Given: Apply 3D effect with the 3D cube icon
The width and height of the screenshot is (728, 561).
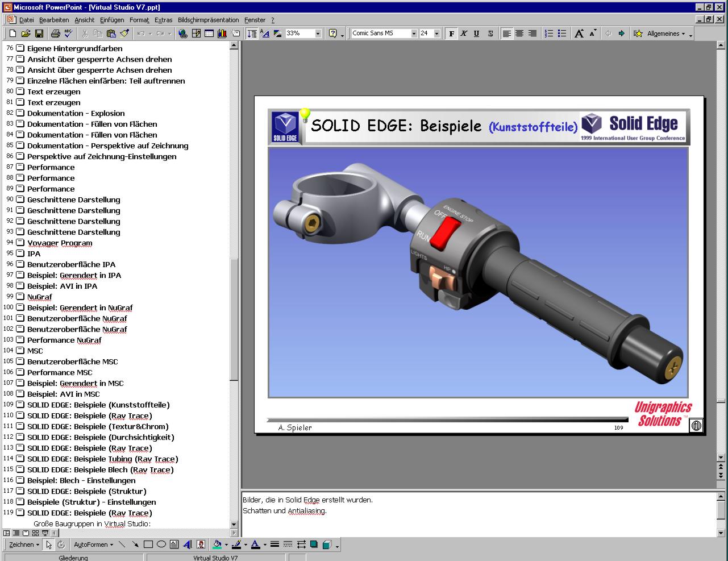Looking at the screenshot, I should [327, 545].
